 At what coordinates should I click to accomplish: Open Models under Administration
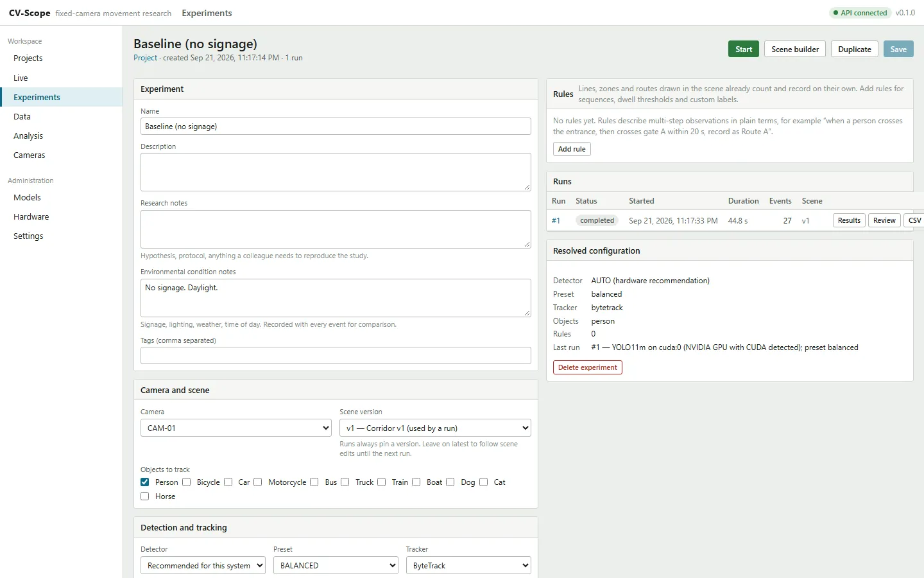[x=62, y=197]
